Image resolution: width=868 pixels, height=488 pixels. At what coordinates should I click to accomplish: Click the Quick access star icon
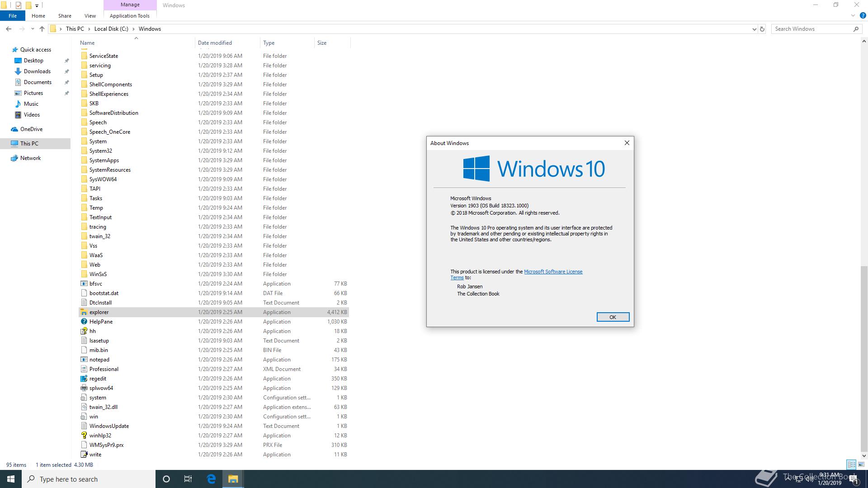click(14, 50)
